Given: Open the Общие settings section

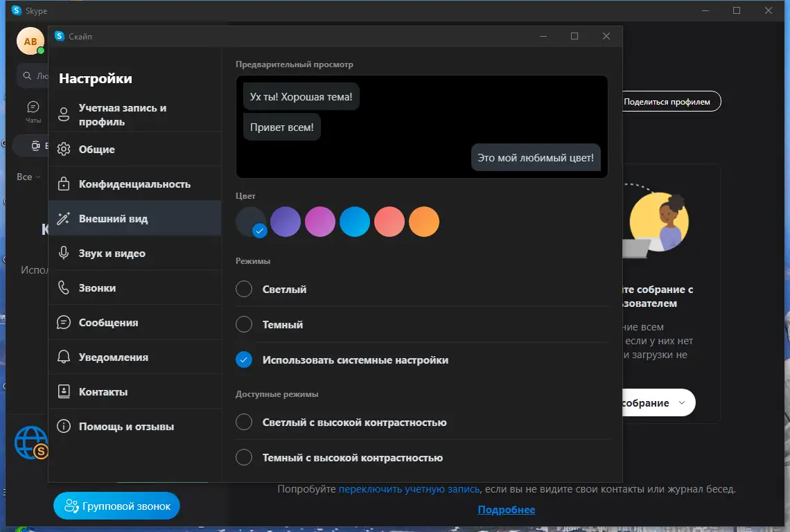Looking at the screenshot, I should tap(135, 149).
